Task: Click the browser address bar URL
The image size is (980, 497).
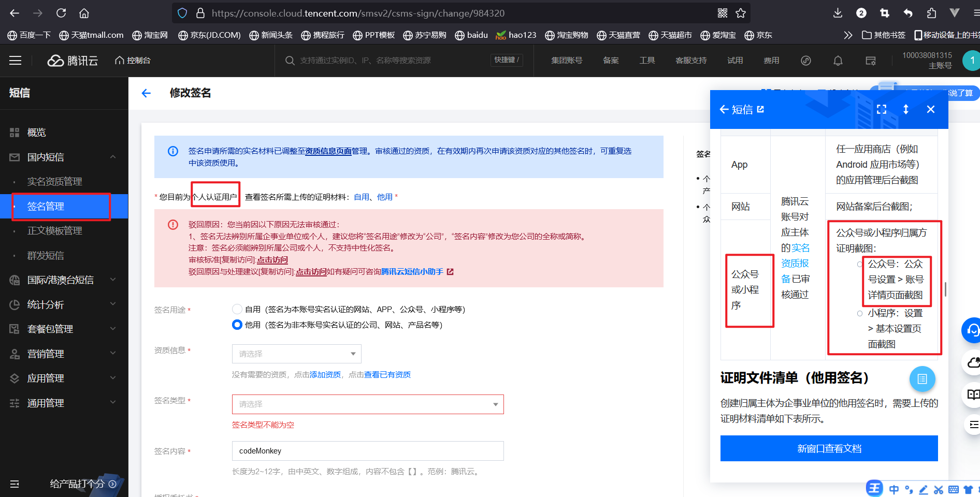Action: click(x=358, y=13)
